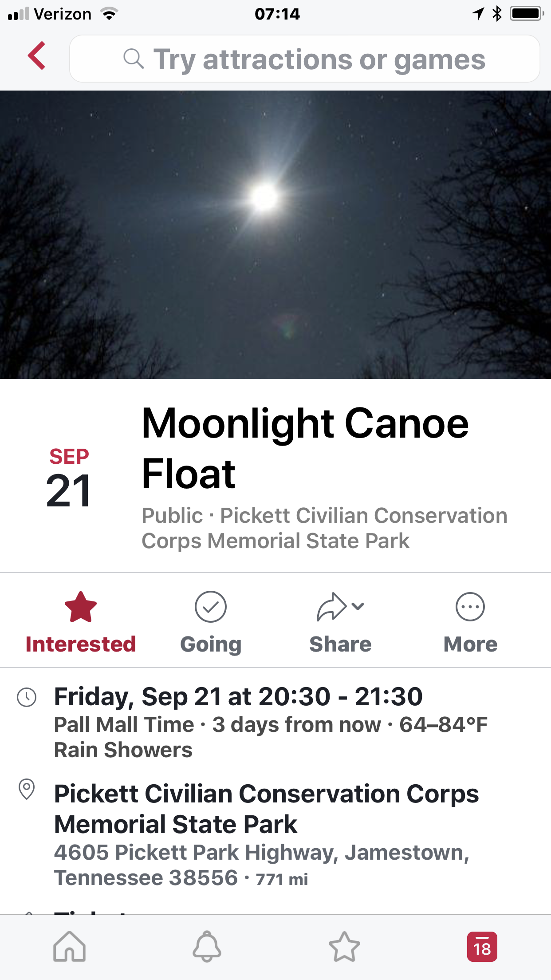Tap the More label
This screenshot has width=551, height=980.
tap(470, 644)
